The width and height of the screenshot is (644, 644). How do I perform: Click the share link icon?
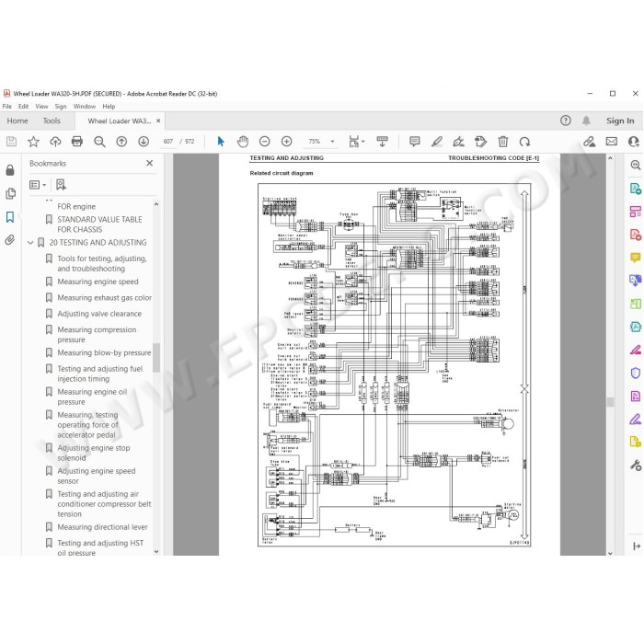pyautogui.click(x=590, y=142)
